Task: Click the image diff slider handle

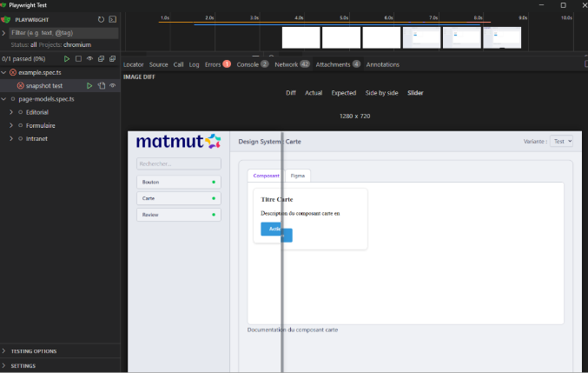Action: [x=281, y=235]
